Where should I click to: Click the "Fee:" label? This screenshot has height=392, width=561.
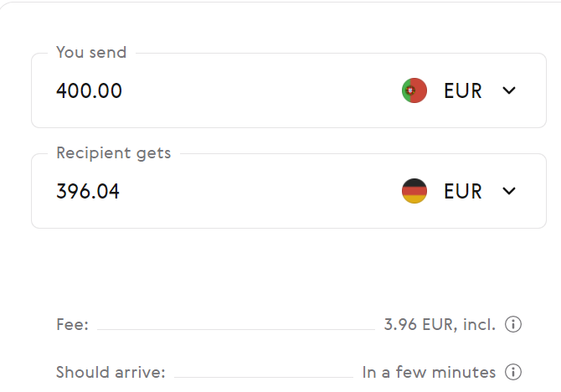[72, 324]
